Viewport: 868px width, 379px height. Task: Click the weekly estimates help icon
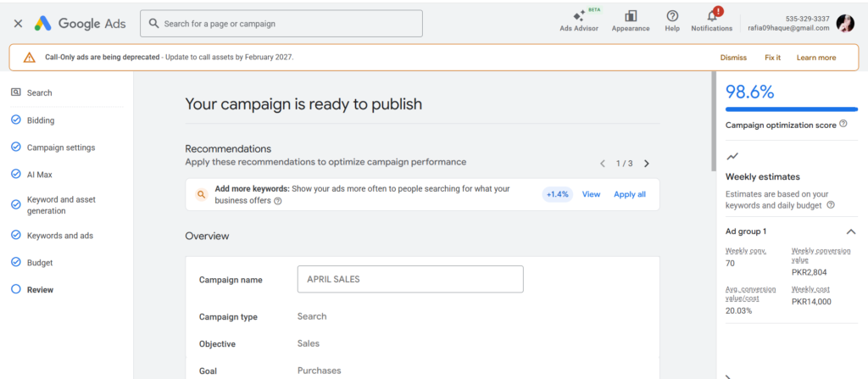[831, 205]
